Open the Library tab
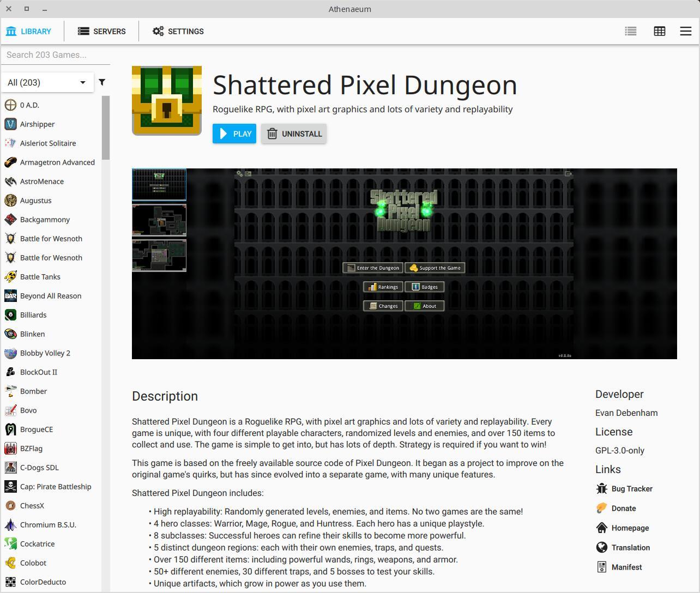 pyautogui.click(x=28, y=31)
